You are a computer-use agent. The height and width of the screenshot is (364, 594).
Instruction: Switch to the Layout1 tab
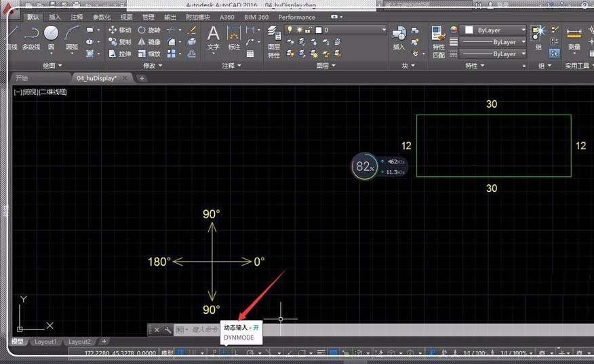point(45,342)
